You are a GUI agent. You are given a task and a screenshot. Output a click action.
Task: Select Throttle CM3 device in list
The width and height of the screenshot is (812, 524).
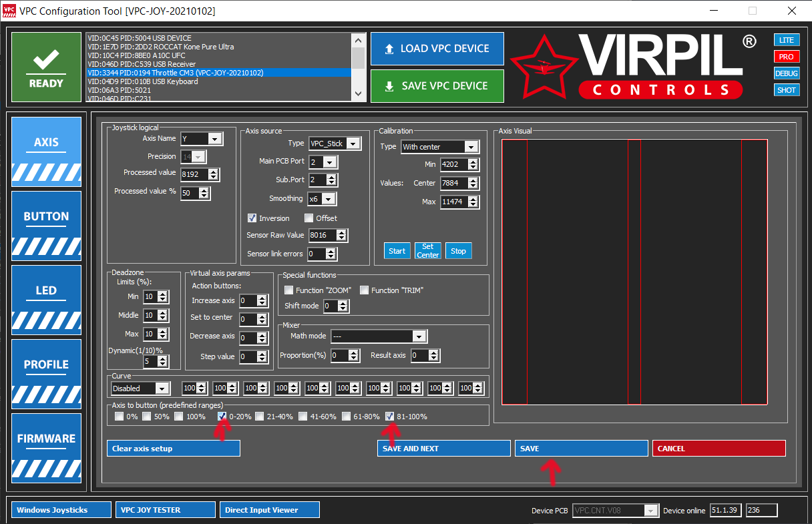point(218,73)
